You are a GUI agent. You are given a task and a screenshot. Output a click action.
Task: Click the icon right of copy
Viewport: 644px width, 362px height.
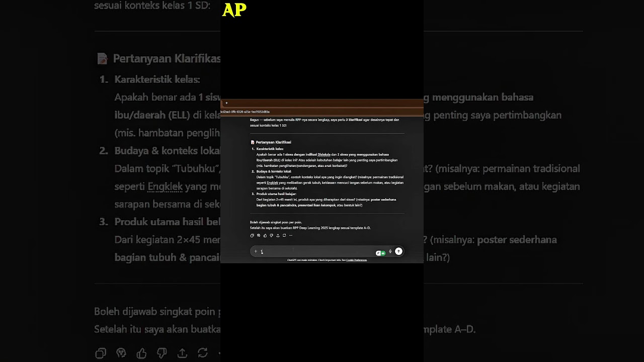tap(259, 235)
